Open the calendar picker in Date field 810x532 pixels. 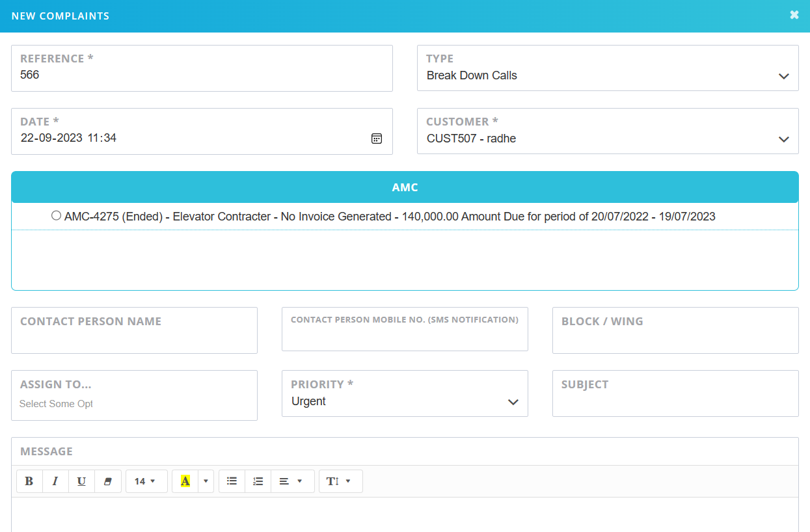[x=377, y=139]
